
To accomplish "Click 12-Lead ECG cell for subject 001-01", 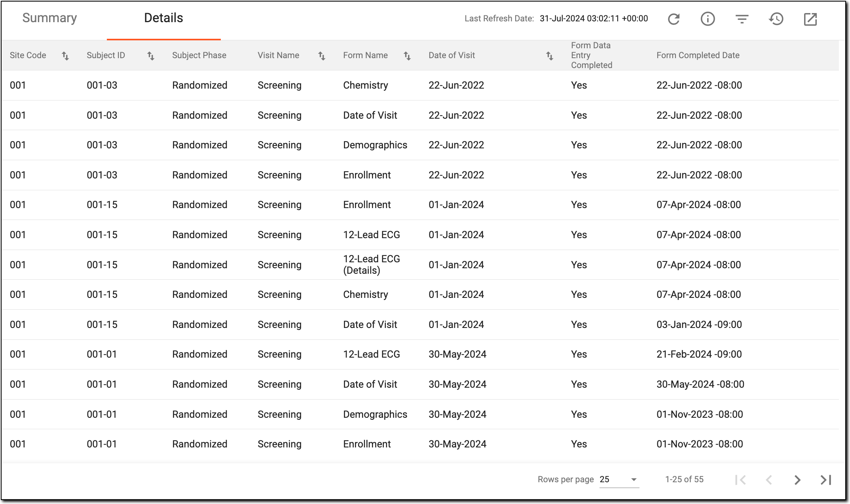I will coord(372,354).
